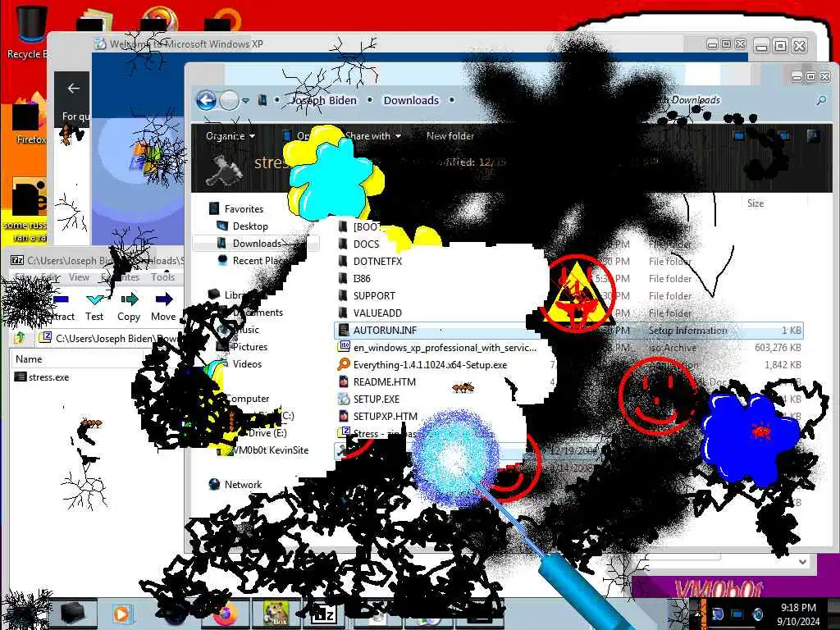Open the Organize dropdown menu

point(231,136)
